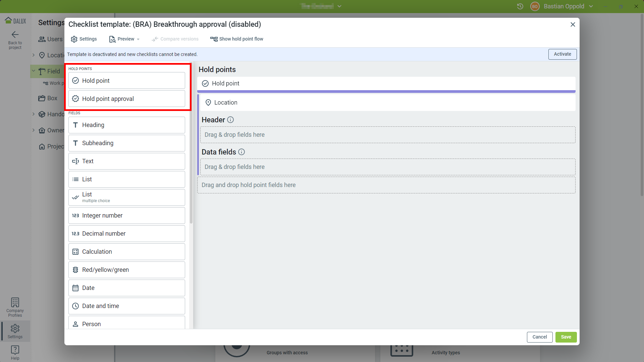Open the Preview dropdown

[x=125, y=39]
